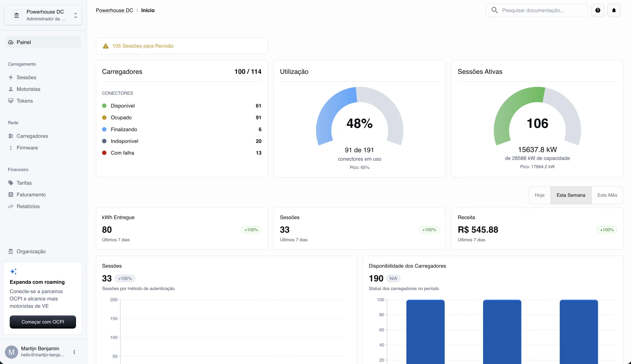Go to the Organização page
The height and width of the screenshot is (364, 631).
(x=31, y=251)
